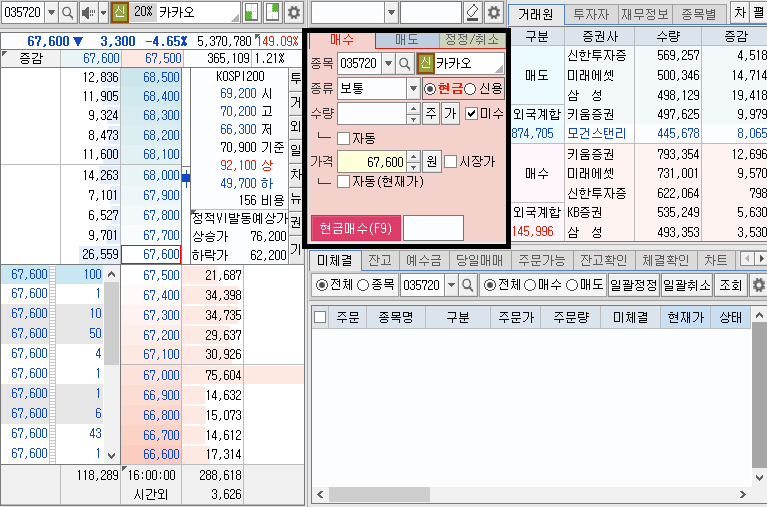The height and width of the screenshot is (507, 767).
Task: Switch to the 매수 buy tab
Action: (342, 39)
